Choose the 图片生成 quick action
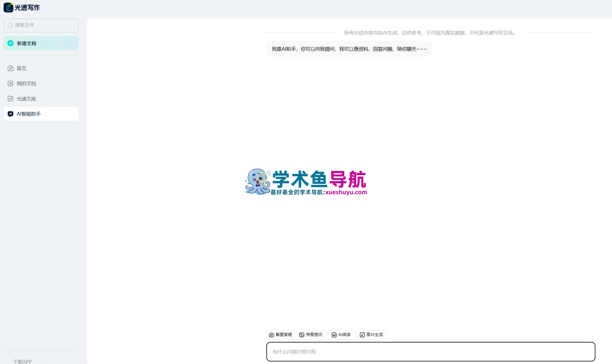The width and height of the screenshot is (612, 364). coord(371,335)
